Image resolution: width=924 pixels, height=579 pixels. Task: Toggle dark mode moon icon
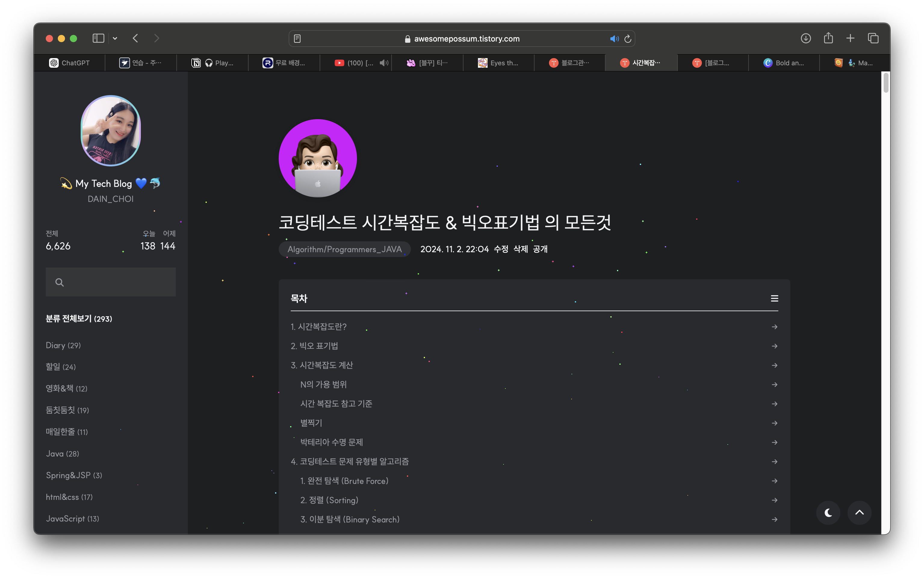(828, 512)
